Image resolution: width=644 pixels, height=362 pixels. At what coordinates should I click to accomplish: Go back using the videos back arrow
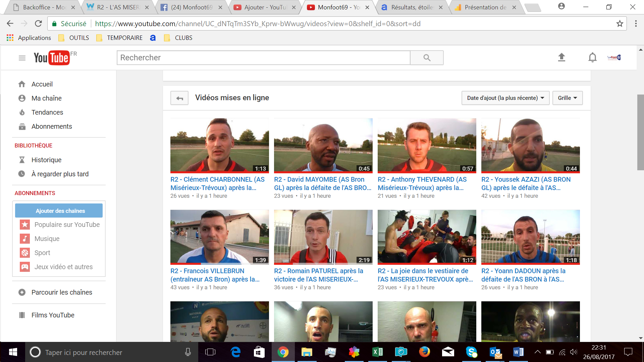pyautogui.click(x=179, y=98)
